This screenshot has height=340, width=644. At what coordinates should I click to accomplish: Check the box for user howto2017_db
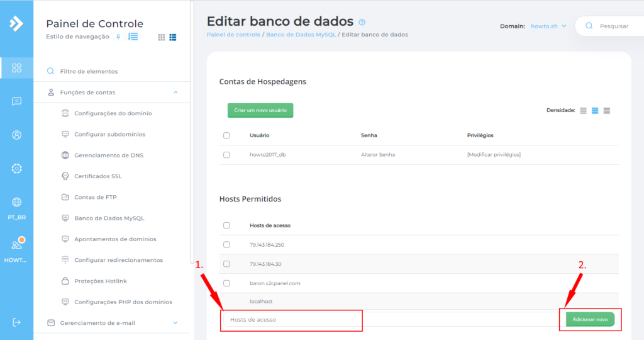pyautogui.click(x=226, y=154)
